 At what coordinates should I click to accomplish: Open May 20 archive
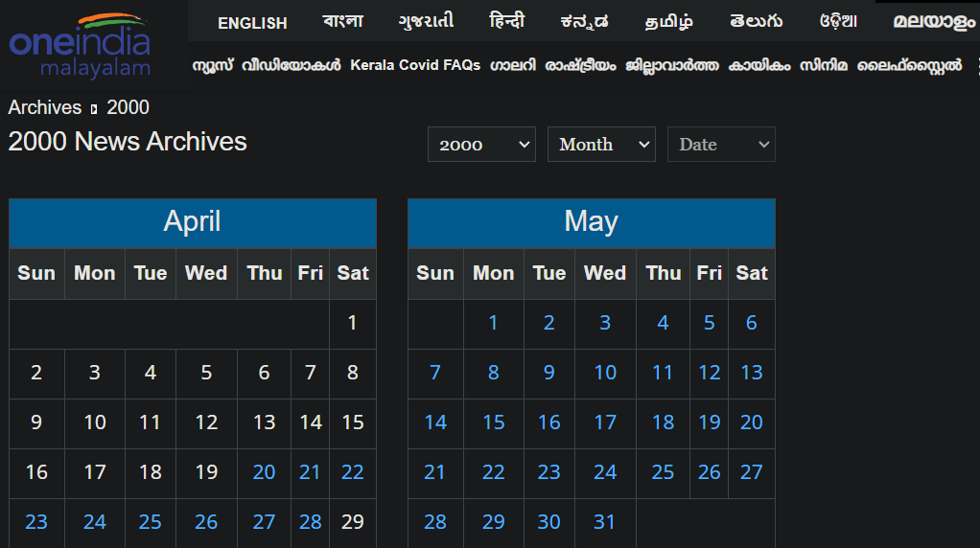751,422
